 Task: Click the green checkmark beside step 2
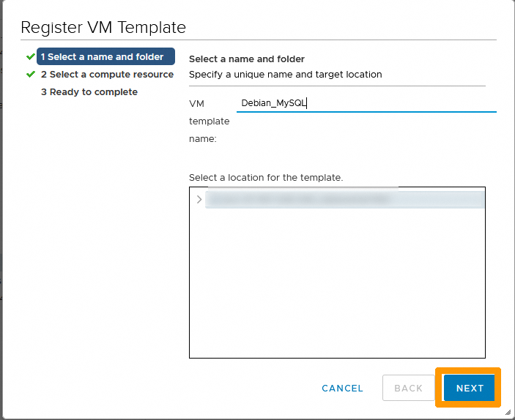[30, 74]
